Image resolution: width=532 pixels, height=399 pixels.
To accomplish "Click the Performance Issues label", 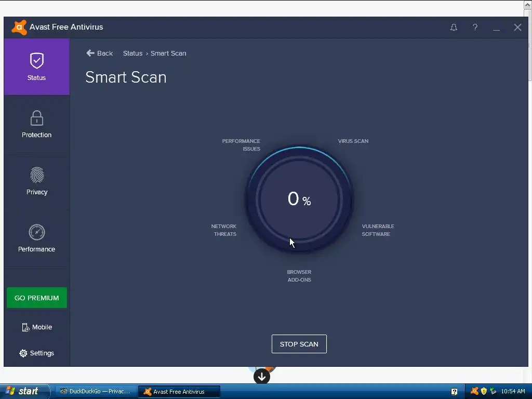I will (241, 145).
